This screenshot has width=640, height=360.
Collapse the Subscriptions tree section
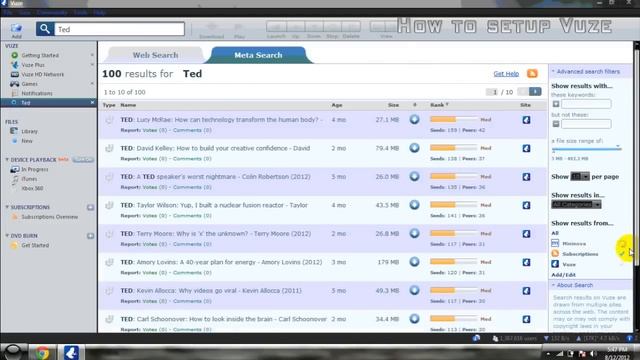[7, 207]
